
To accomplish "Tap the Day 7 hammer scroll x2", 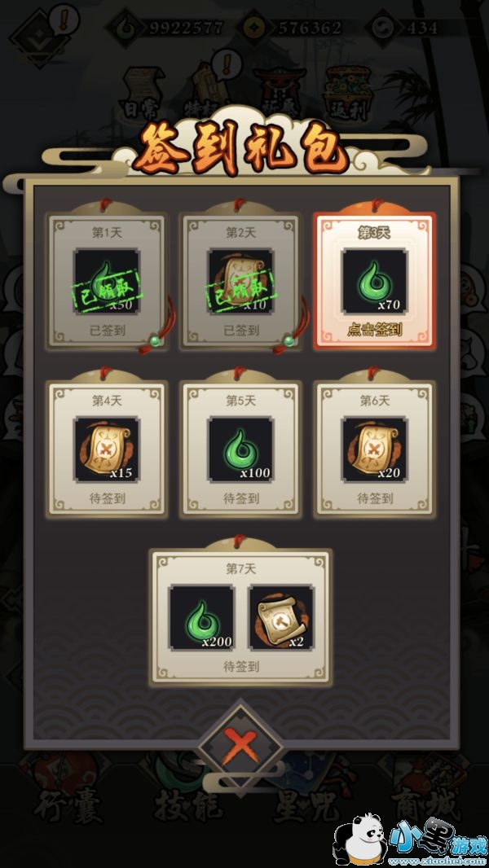I will [x=281, y=617].
